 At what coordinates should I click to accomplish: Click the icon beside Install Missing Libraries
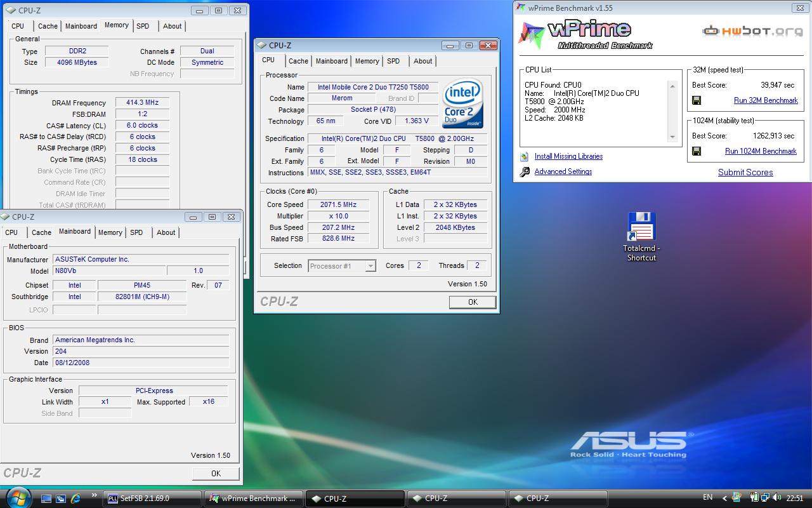click(525, 156)
